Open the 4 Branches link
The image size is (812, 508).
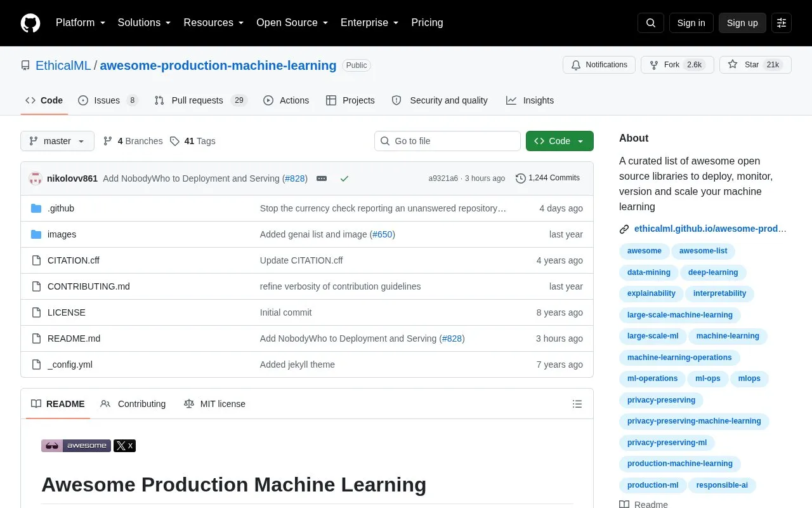(133, 141)
